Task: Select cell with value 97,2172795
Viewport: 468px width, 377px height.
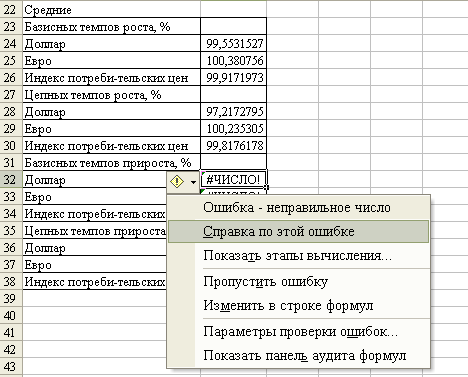Action: 233,112
